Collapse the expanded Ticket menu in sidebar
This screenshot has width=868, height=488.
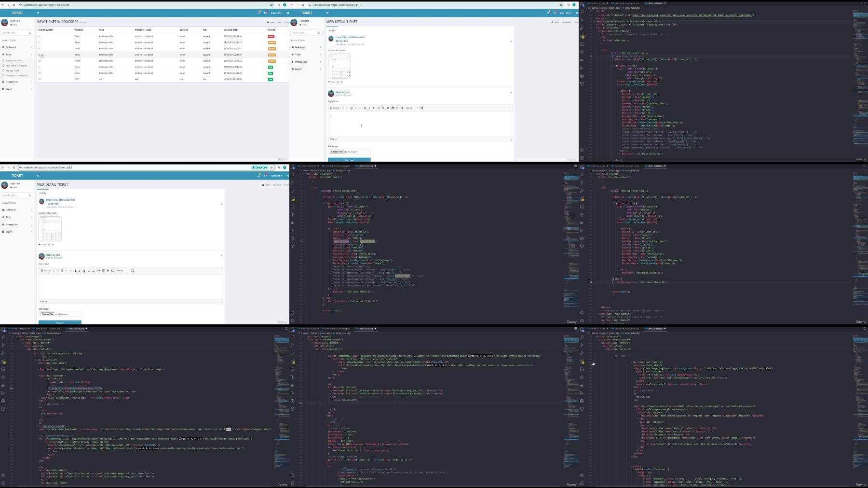pyautogui.click(x=17, y=55)
